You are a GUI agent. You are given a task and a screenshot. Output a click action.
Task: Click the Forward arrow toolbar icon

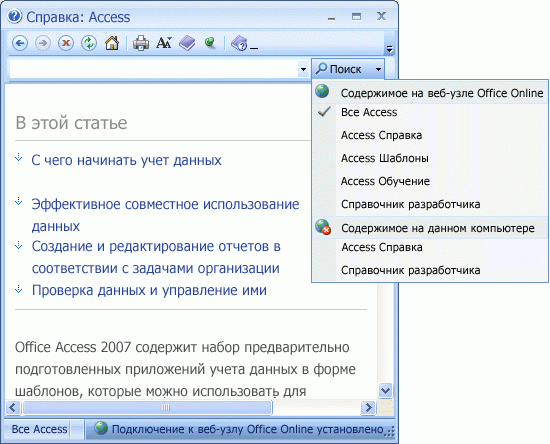point(43,43)
